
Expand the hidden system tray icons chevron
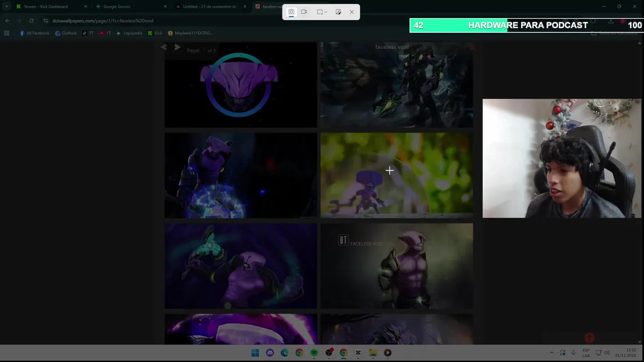click(x=552, y=353)
